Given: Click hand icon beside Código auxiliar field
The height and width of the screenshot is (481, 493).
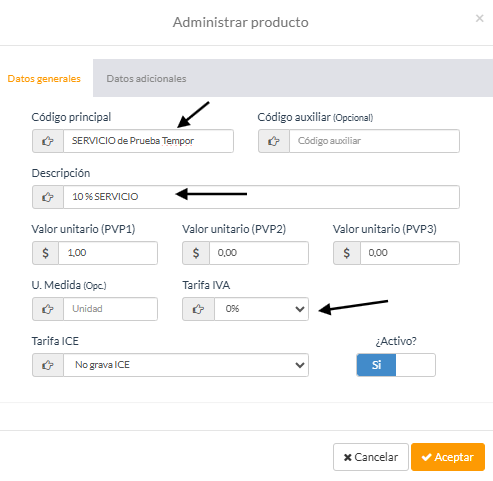Looking at the screenshot, I should (274, 141).
